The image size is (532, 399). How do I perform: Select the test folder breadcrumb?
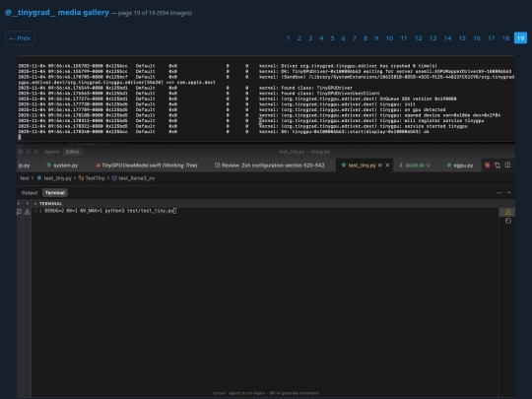click(x=25, y=178)
